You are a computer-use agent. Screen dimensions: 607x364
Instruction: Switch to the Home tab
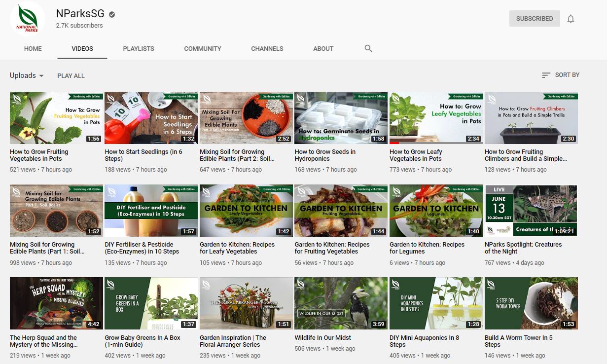(33, 48)
